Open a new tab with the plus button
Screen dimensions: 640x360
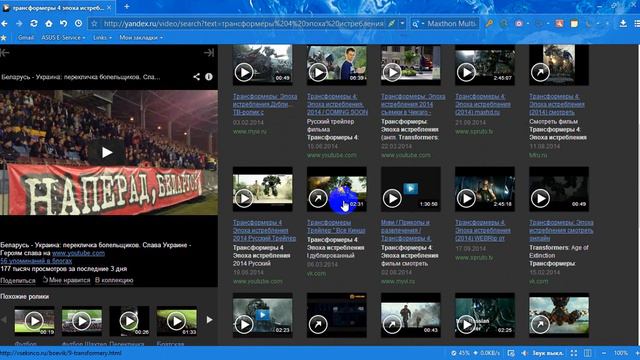127,7
